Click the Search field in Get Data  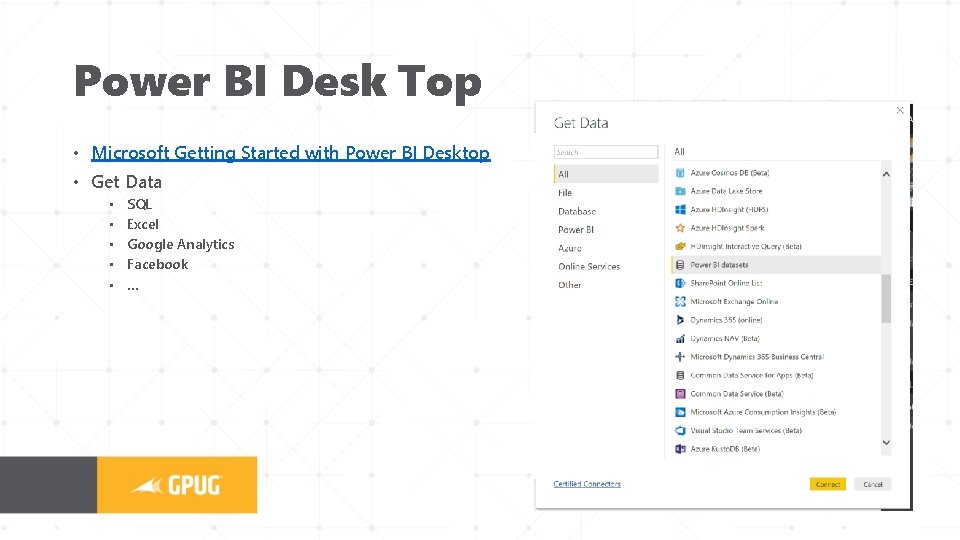(606, 152)
